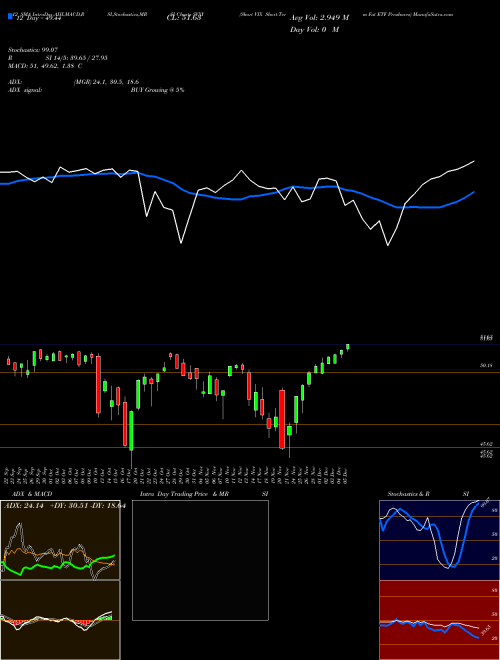This screenshot has height=660, width=500.
Task: Open the ADX line chart thumbnail
Action: click(60, 540)
